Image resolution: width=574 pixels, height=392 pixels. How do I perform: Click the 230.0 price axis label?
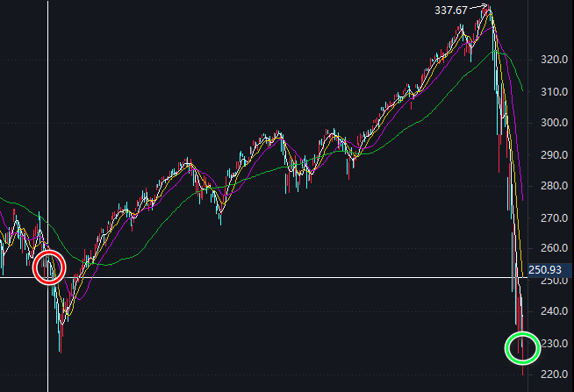[554, 344]
